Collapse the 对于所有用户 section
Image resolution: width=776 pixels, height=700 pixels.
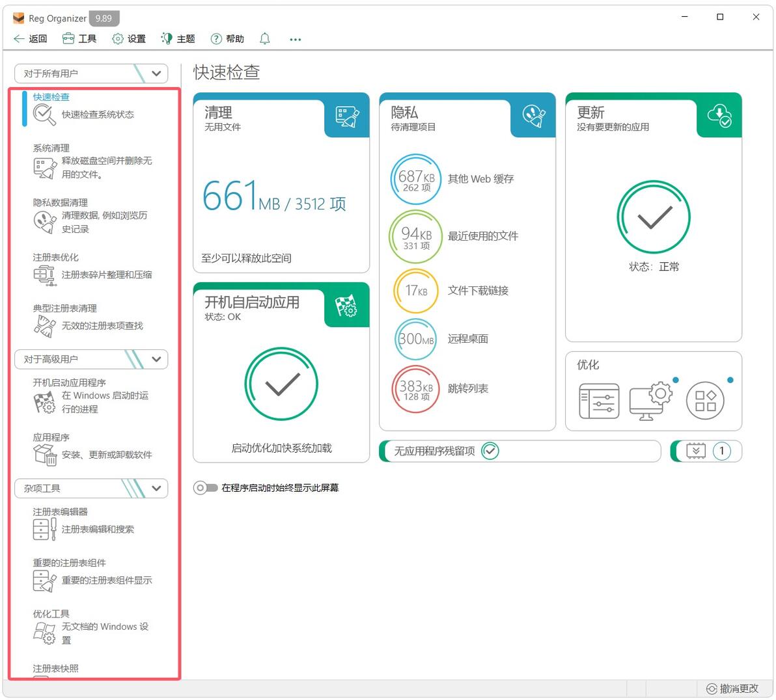[156, 74]
